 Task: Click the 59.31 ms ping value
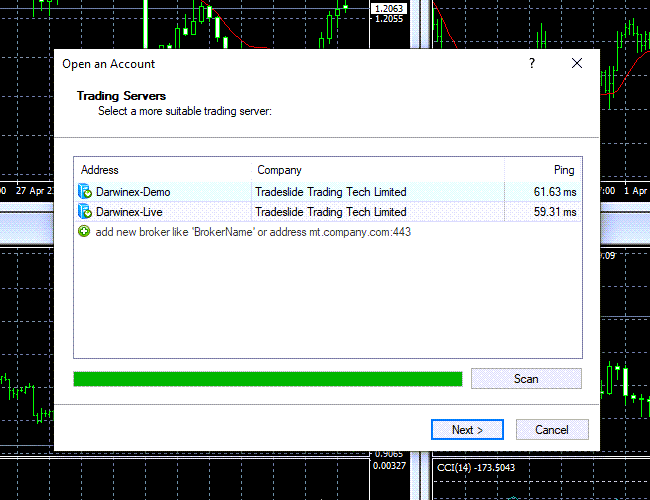(555, 212)
